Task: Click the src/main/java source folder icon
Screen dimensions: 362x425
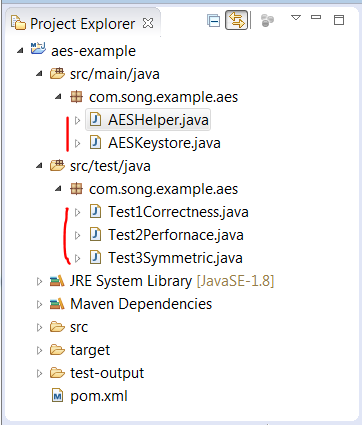Action: click(57, 73)
